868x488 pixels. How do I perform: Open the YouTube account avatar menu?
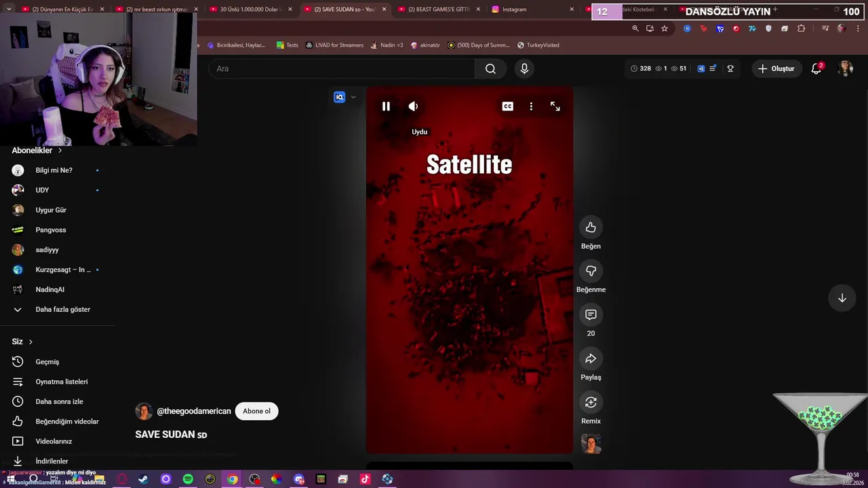click(846, 68)
